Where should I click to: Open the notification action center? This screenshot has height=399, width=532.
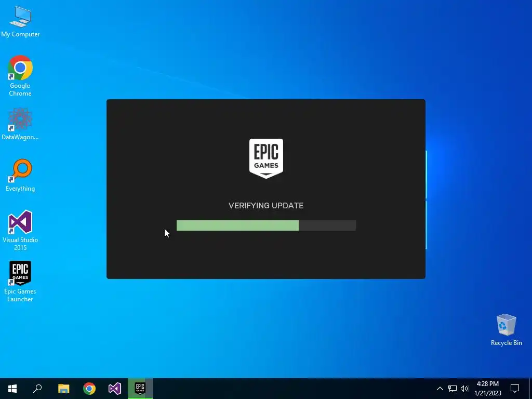click(515, 389)
